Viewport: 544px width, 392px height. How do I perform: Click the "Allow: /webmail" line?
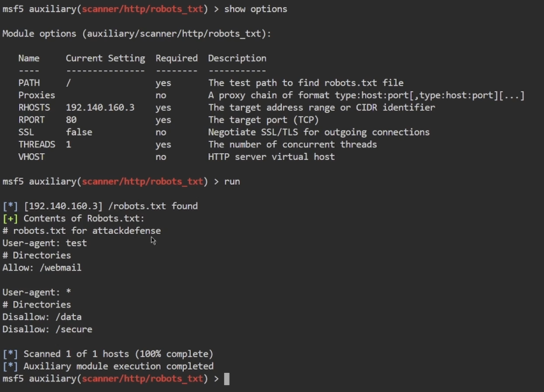click(x=42, y=268)
